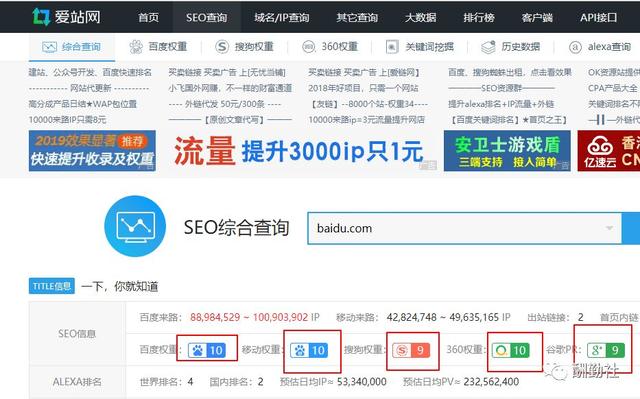Expand the domain history dropdown arrow
Image resolution: width=640 pixels, height=399 pixels.
[x=609, y=228]
